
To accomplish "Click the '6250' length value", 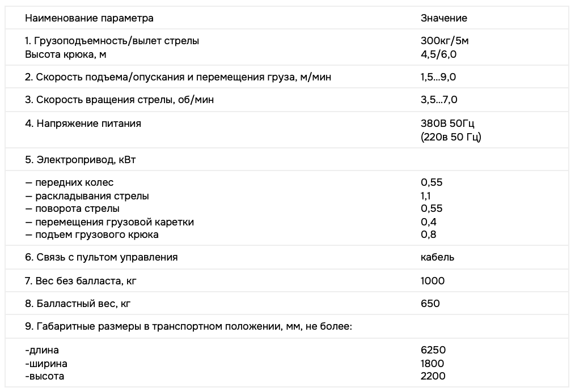I will (433, 350).
